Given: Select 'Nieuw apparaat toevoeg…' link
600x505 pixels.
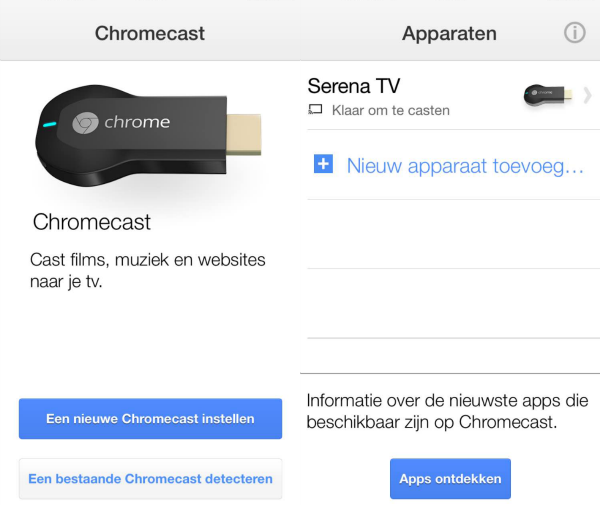Looking at the screenshot, I should click(465, 166).
